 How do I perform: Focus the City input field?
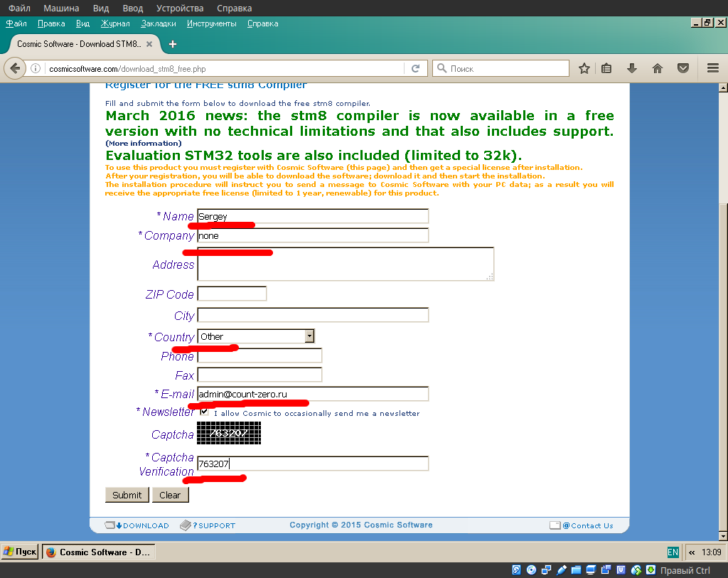[x=313, y=315]
